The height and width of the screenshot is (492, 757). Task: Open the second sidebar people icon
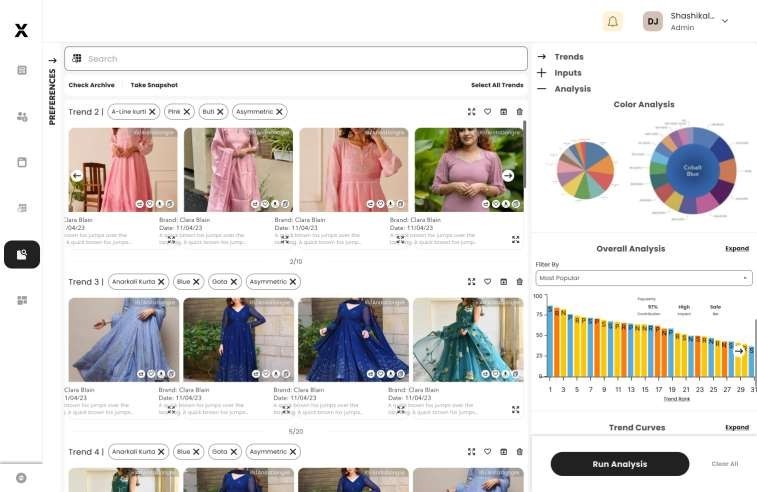pos(22,116)
